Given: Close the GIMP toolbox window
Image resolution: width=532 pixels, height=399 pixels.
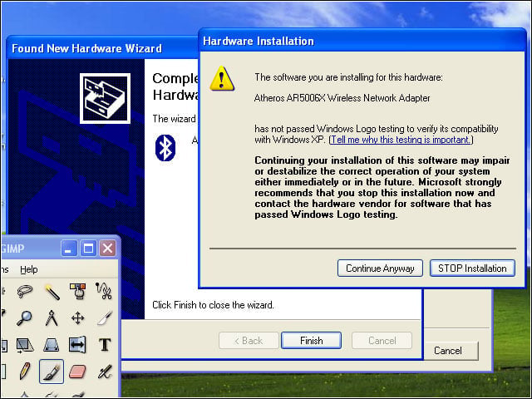Looking at the screenshot, I should pos(107,249).
